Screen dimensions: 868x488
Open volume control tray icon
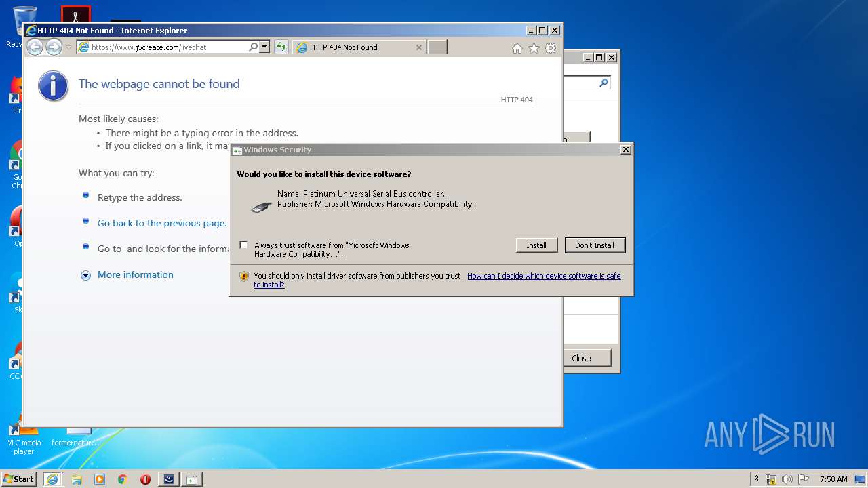pos(787,479)
